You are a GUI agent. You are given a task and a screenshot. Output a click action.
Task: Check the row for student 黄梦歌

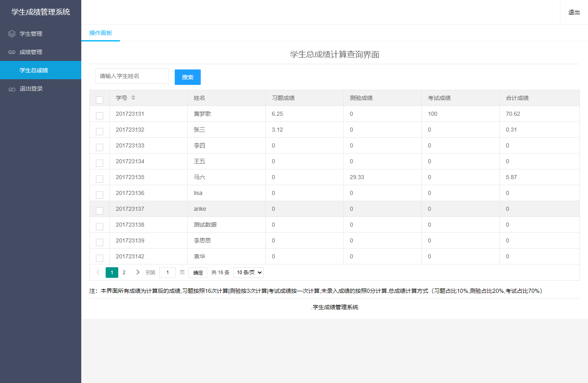pyautogui.click(x=100, y=116)
